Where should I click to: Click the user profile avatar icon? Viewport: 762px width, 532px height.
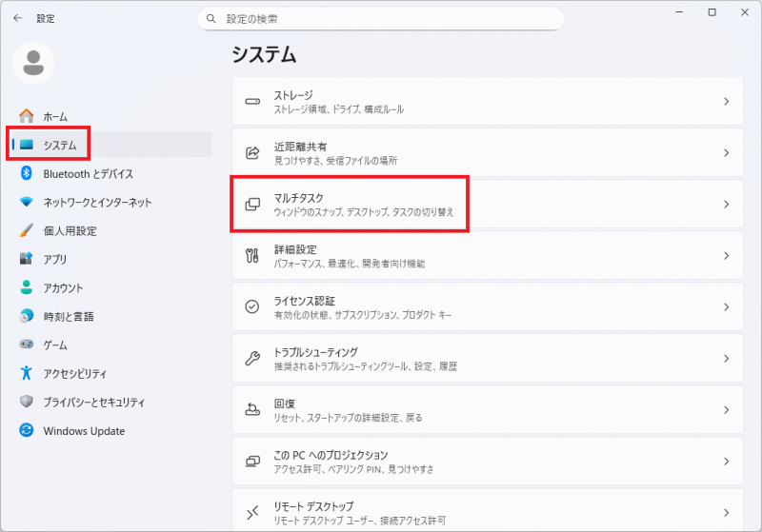33,63
